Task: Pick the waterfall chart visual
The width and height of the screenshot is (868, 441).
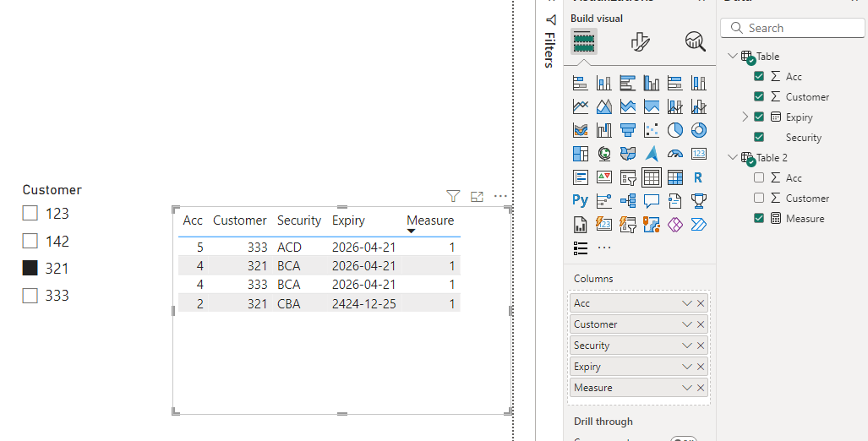Action: tap(604, 130)
